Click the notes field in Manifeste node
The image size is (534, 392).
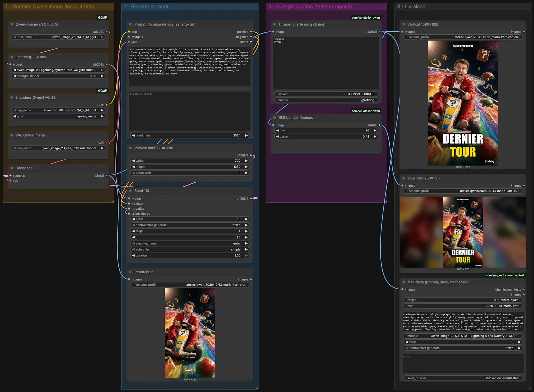[x=463, y=364]
